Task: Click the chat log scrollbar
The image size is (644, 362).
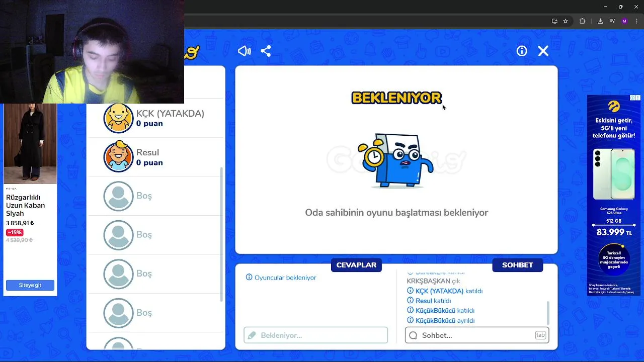Action: pyautogui.click(x=547, y=313)
